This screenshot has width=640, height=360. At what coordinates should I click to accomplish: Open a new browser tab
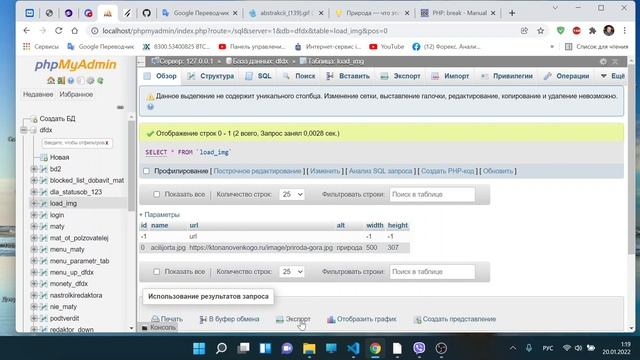click(x=512, y=13)
